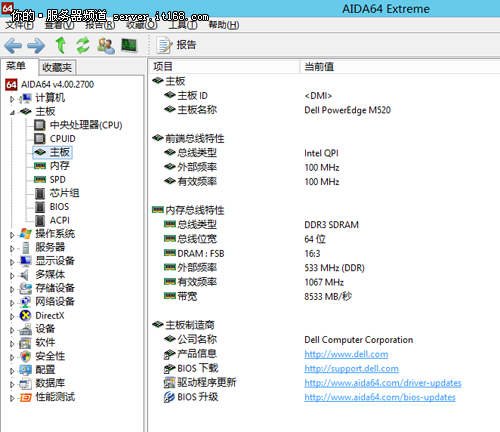This screenshot has width=500, height=432.
Task: Expand the 网络设备 tree node
Action: (x=12, y=303)
